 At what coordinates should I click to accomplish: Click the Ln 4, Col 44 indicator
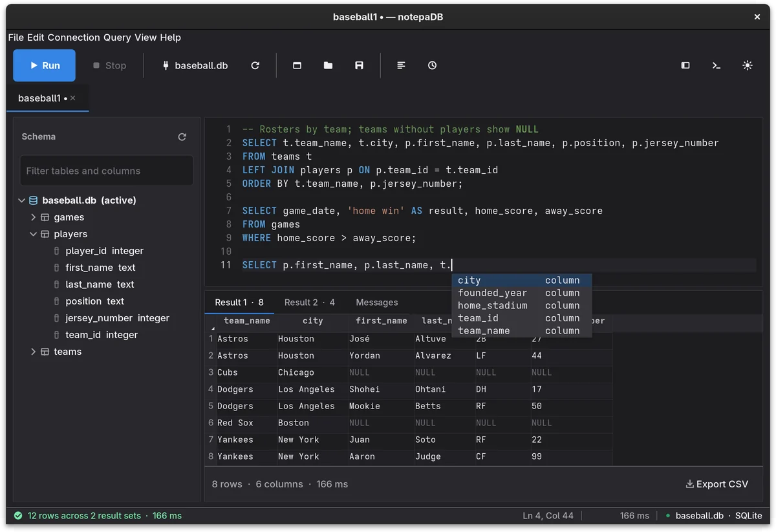point(548,516)
